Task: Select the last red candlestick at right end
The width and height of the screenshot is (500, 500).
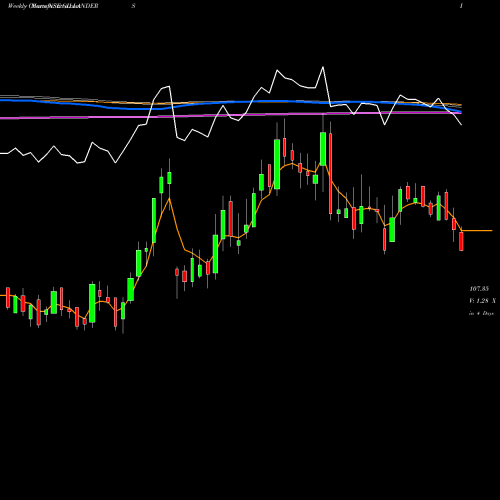Action: point(461,241)
